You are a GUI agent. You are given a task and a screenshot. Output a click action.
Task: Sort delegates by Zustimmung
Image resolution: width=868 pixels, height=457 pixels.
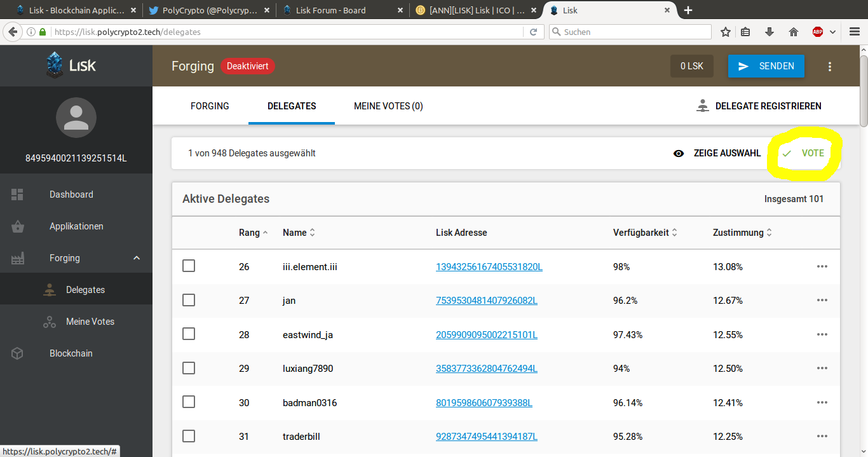(x=742, y=233)
